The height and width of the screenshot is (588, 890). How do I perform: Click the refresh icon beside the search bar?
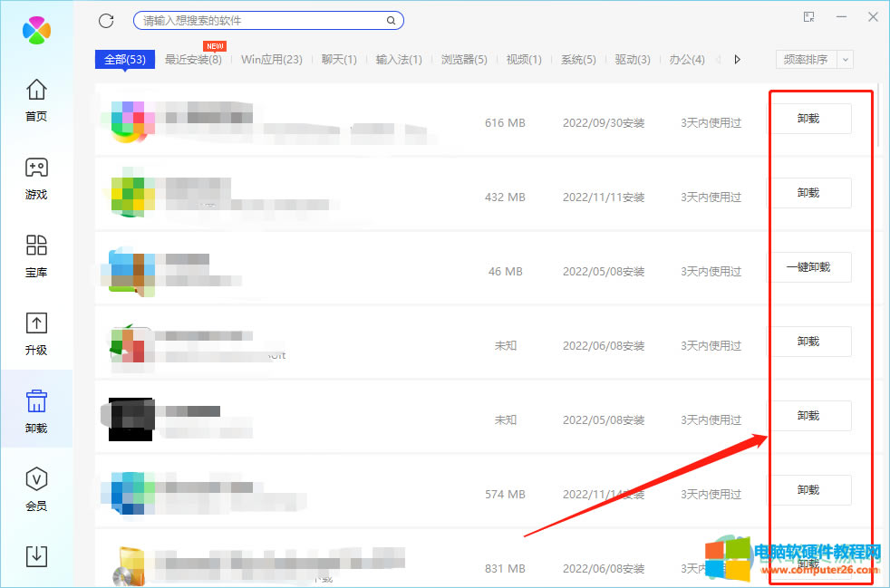point(106,20)
